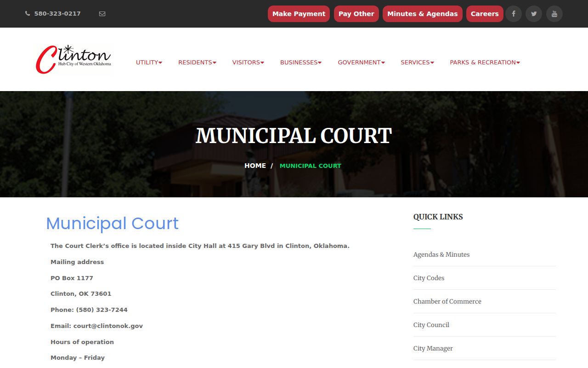
Task: Click the large Municipal Court banner title
Action: click(294, 136)
